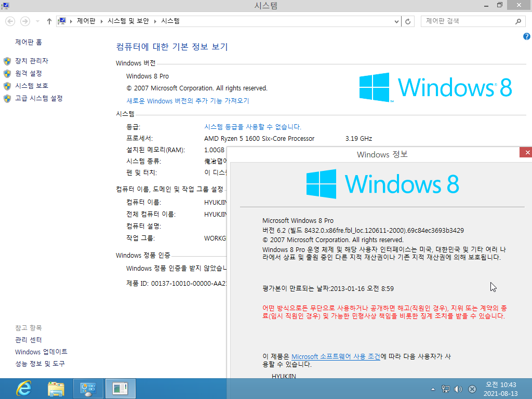Open 장치 관리자 from the sidebar

32,61
